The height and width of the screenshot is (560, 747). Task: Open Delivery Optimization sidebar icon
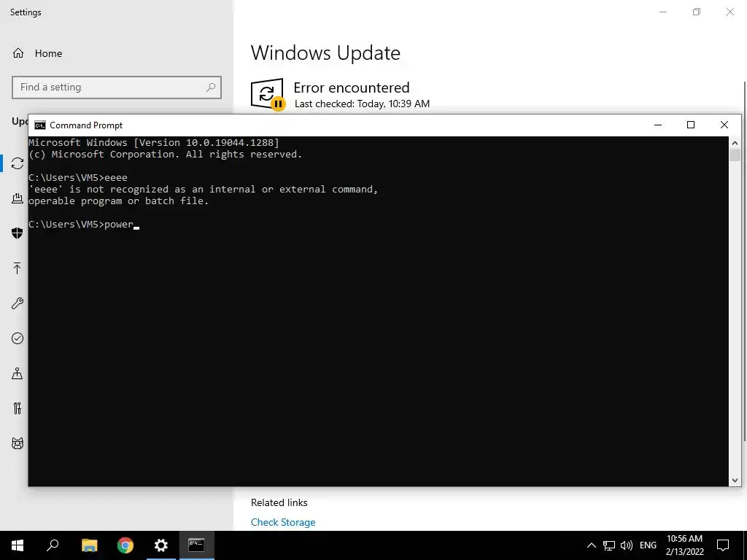coord(18,198)
